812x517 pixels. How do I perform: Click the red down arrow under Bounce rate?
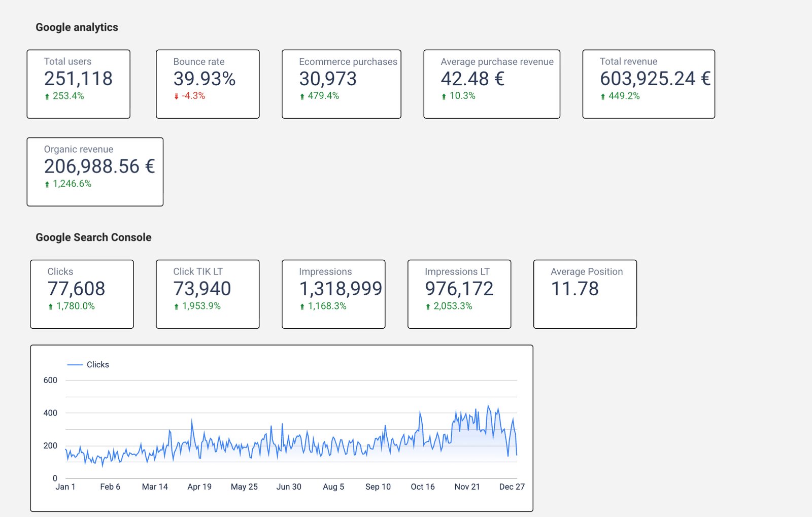click(x=176, y=96)
